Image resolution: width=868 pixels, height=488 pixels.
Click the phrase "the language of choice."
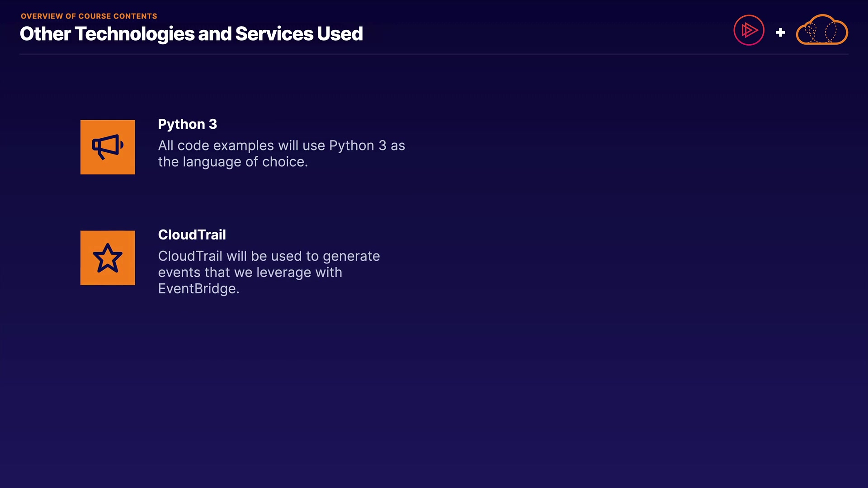pyautogui.click(x=233, y=162)
